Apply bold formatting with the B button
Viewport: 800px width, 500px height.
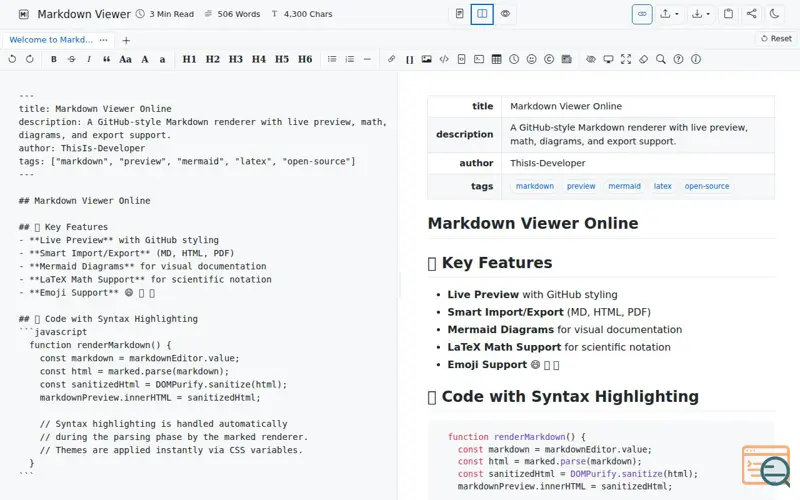pos(54,59)
